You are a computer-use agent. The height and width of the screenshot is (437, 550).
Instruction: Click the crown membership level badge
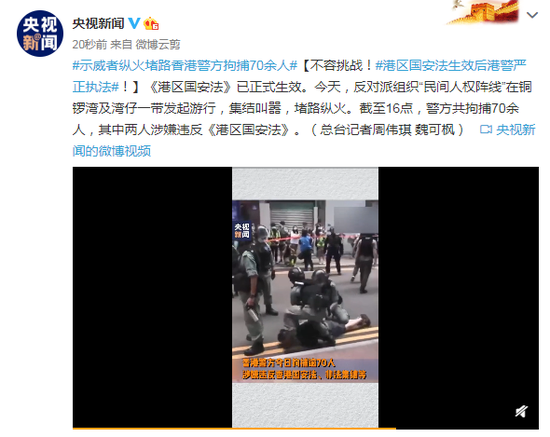(151, 23)
